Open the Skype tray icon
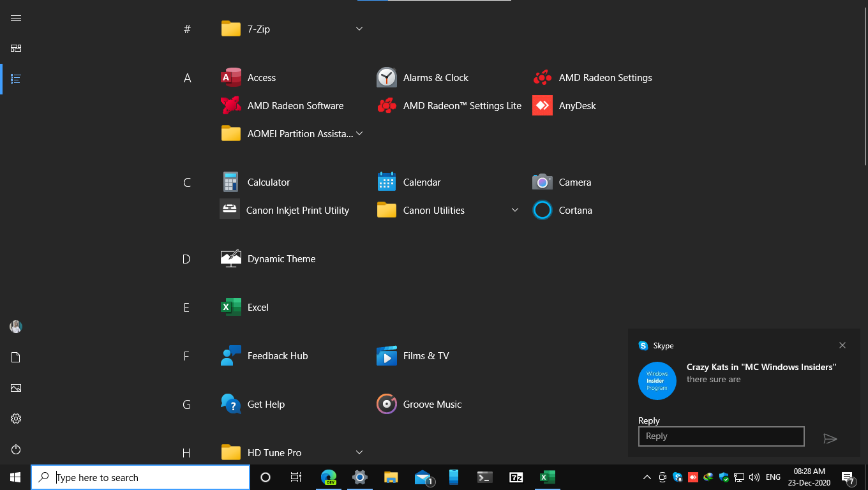 pos(678,477)
